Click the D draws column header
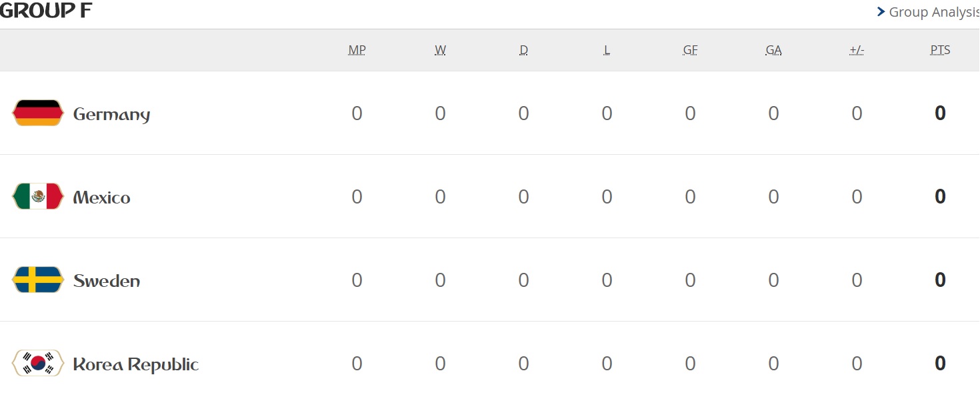Image resolution: width=980 pixels, height=415 pixels. tap(524, 50)
